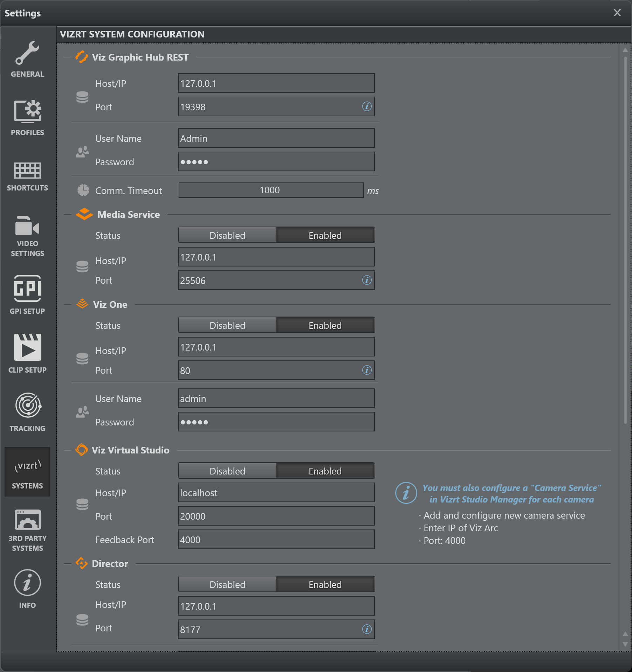Viewport: 632px width, 672px height.
Task: Click info icon in Director port field
Action: [x=367, y=629]
